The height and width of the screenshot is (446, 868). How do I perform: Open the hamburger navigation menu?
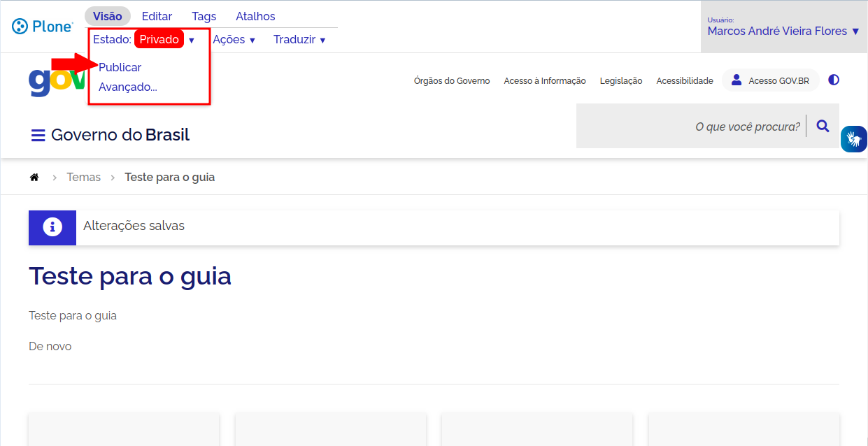click(37, 134)
